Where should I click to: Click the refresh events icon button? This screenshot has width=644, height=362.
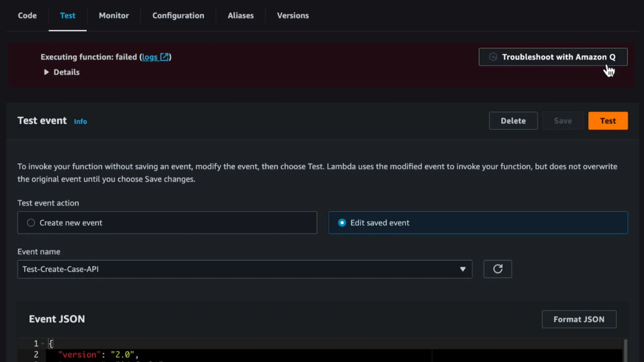(x=497, y=269)
